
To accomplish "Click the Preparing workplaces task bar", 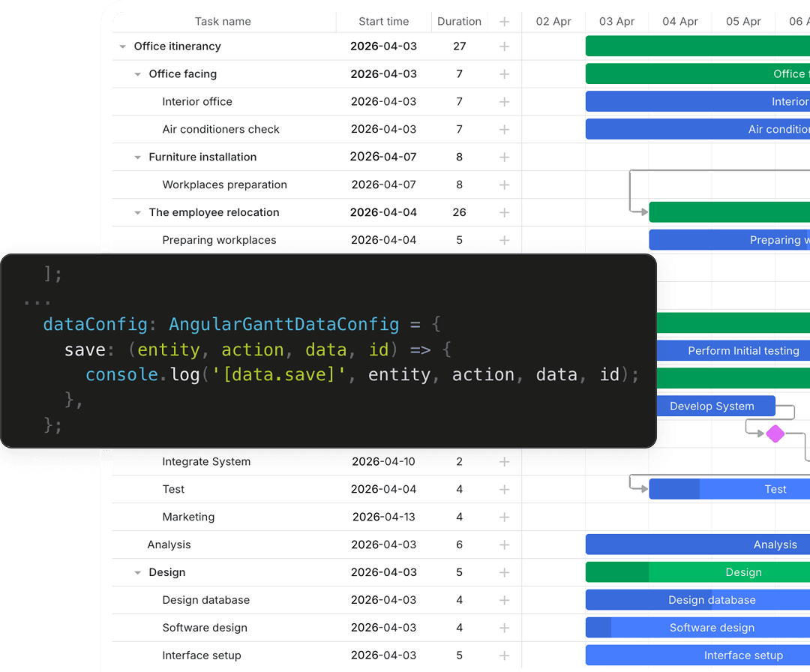I will (730, 240).
